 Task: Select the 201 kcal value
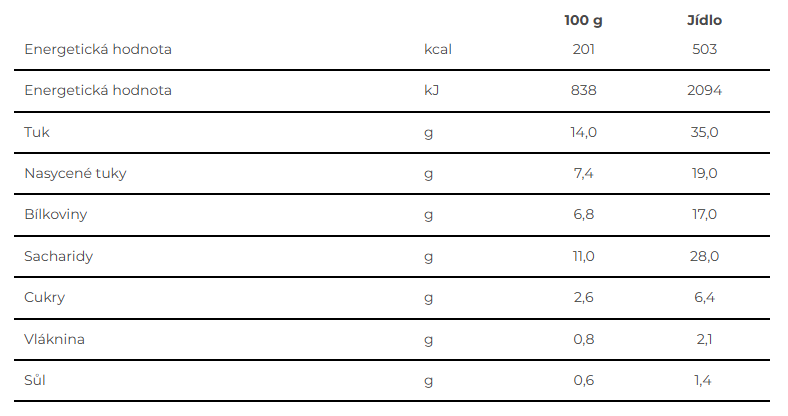583,48
